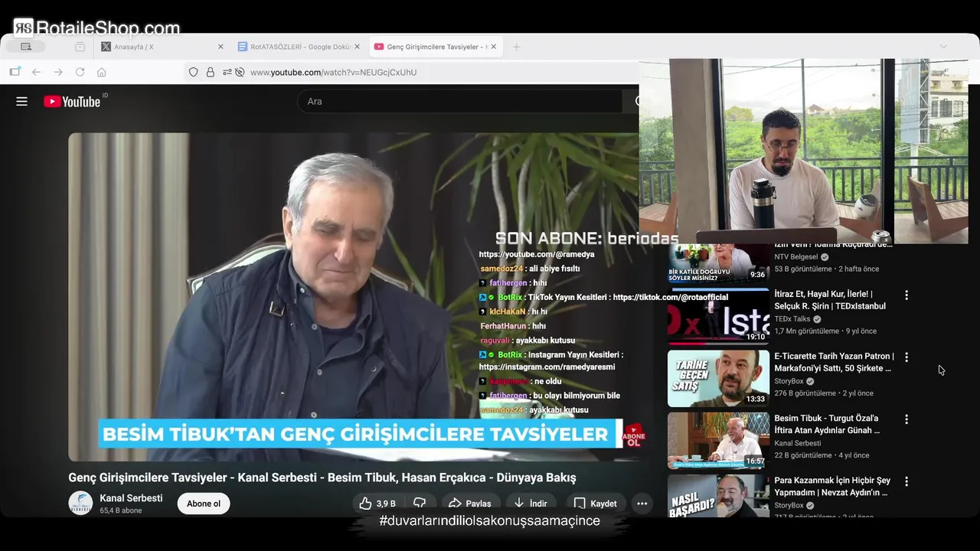Click the Kaydet save button

pyautogui.click(x=595, y=504)
